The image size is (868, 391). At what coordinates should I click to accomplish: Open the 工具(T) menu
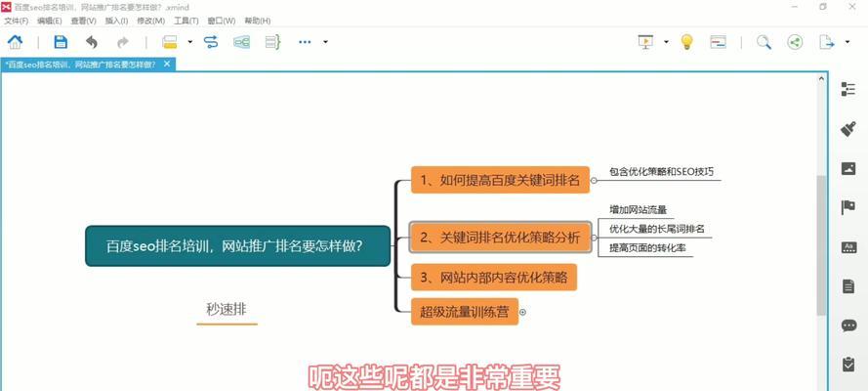tap(186, 21)
